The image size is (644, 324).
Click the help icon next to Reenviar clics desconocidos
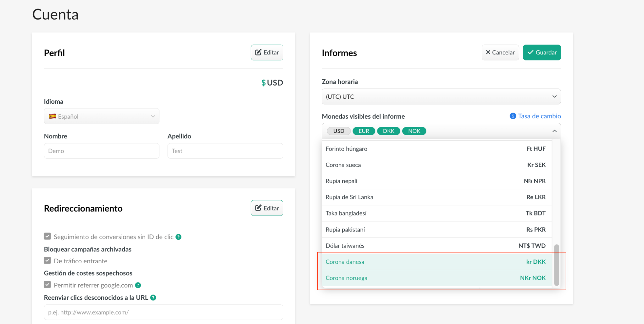point(153,297)
